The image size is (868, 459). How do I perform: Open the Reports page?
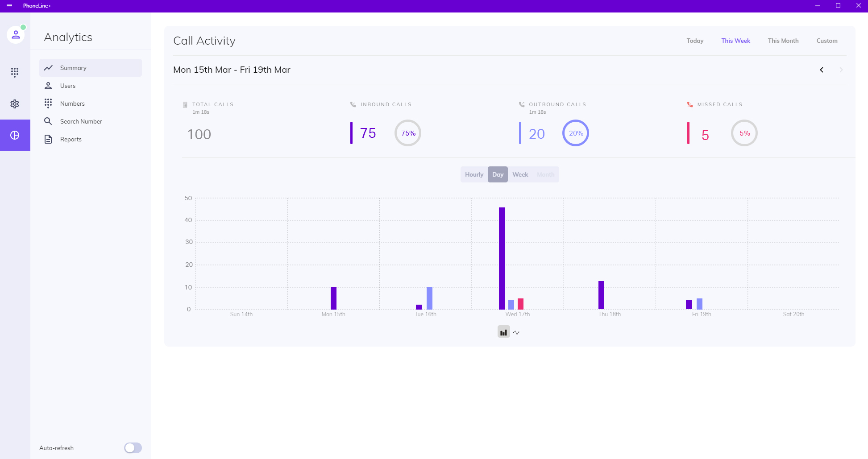click(71, 139)
